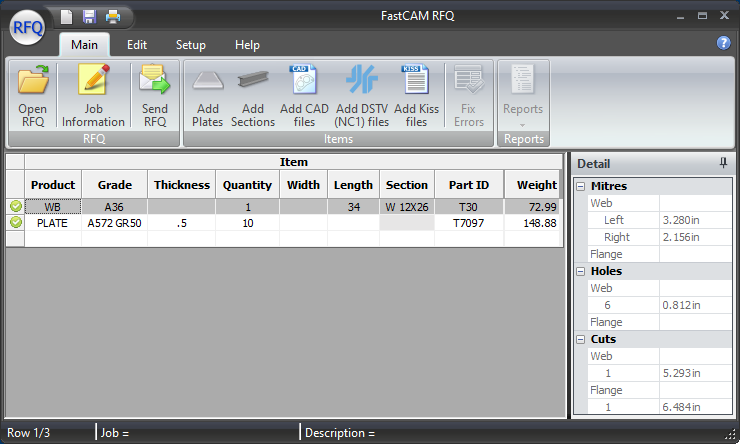Screen dimensions: 740x444
Task: Sort by the Grade column header
Action: pyautogui.click(x=115, y=185)
